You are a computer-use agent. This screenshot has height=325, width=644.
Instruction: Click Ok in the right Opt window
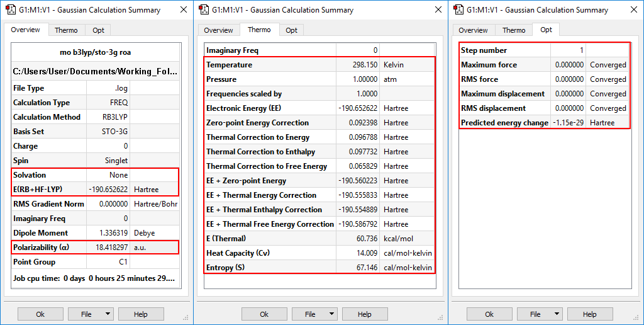(x=489, y=314)
